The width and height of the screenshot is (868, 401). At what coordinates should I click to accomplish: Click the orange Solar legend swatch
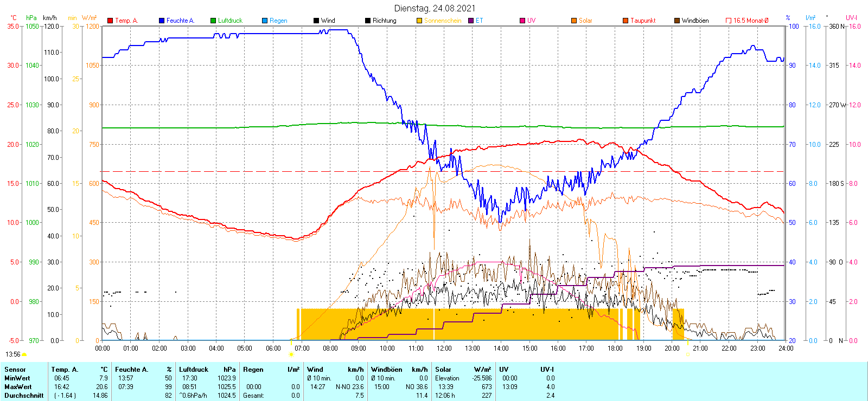(574, 21)
